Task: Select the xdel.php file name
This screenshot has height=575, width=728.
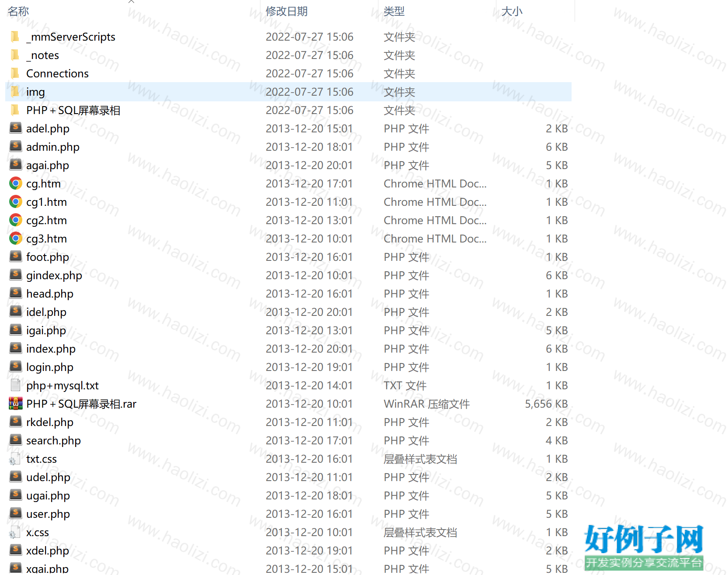Action: (x=48, y=551)
